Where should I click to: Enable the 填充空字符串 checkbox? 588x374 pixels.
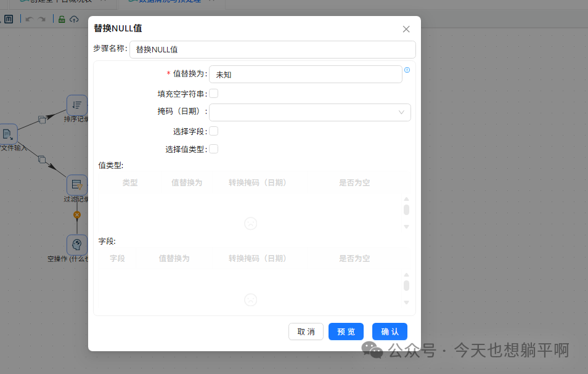tap(214, 93)
